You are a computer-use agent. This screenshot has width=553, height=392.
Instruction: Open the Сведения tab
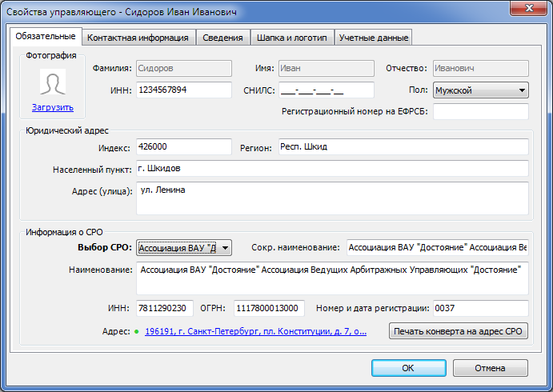222,38
